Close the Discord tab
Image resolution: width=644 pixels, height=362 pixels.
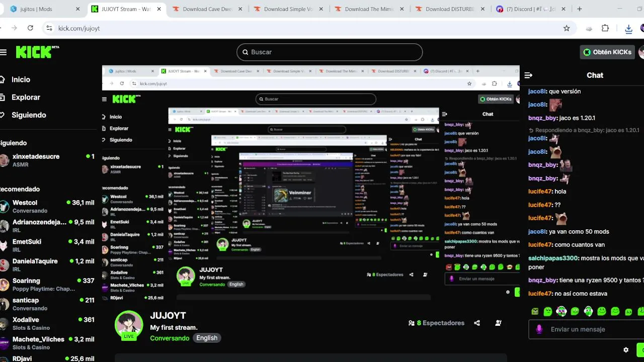tap(563, 9)
